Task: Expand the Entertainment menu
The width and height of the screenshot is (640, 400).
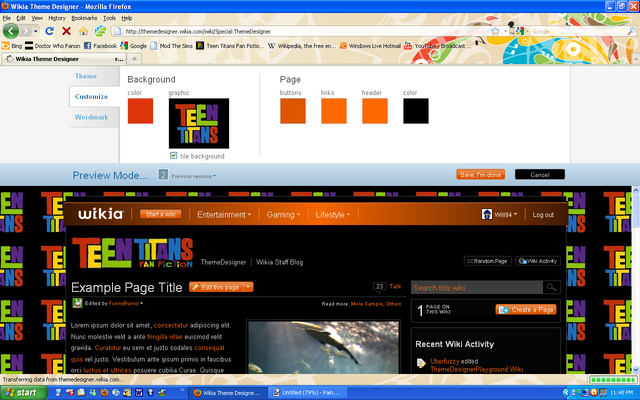Action: point(224,215)
